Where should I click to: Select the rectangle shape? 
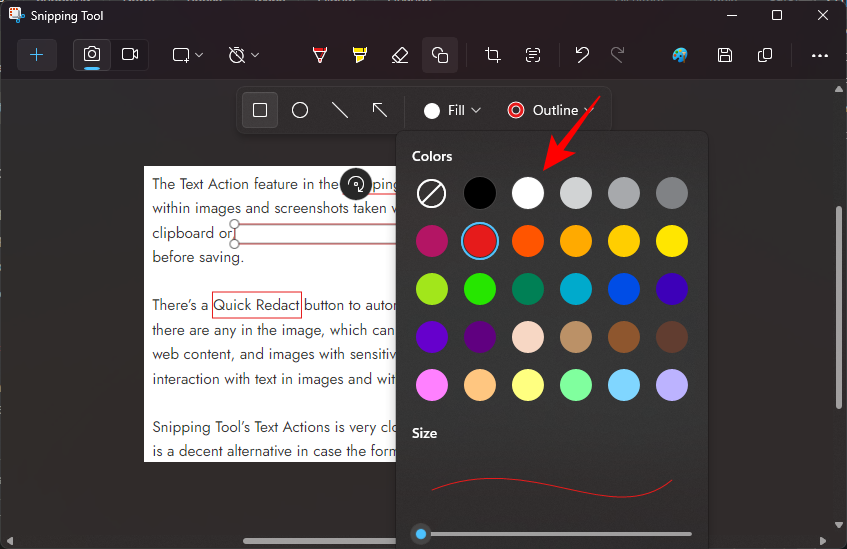point(260,110)
